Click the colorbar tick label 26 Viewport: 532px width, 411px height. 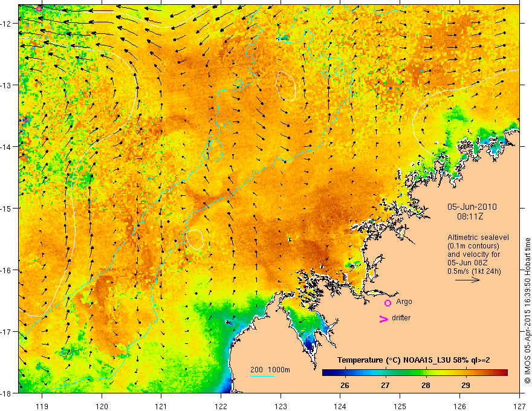[x=345, y=386]
